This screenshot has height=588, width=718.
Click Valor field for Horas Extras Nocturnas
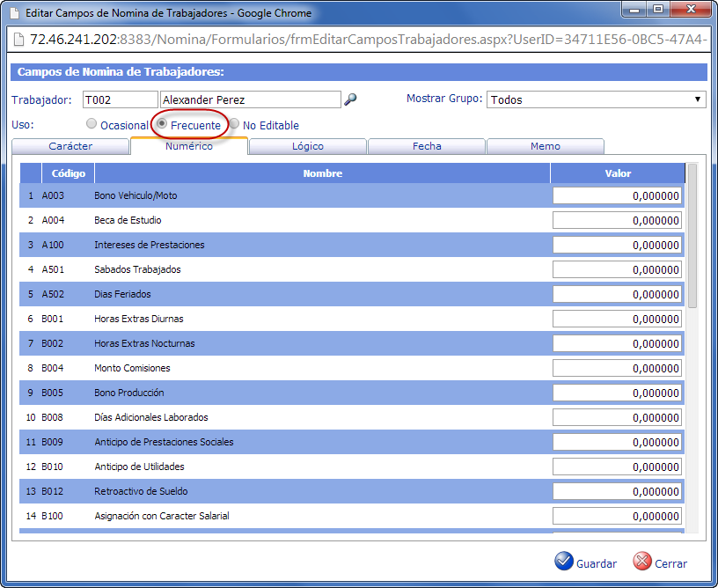[617, 343]
